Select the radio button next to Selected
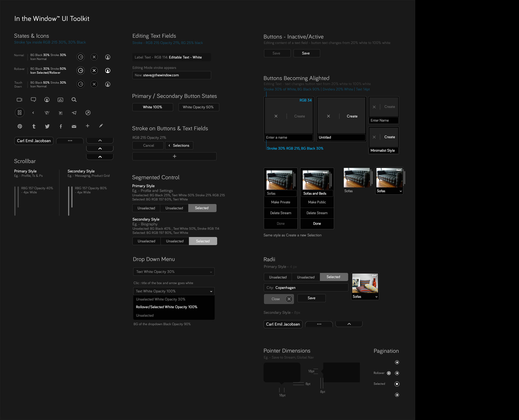 point(397,384)
